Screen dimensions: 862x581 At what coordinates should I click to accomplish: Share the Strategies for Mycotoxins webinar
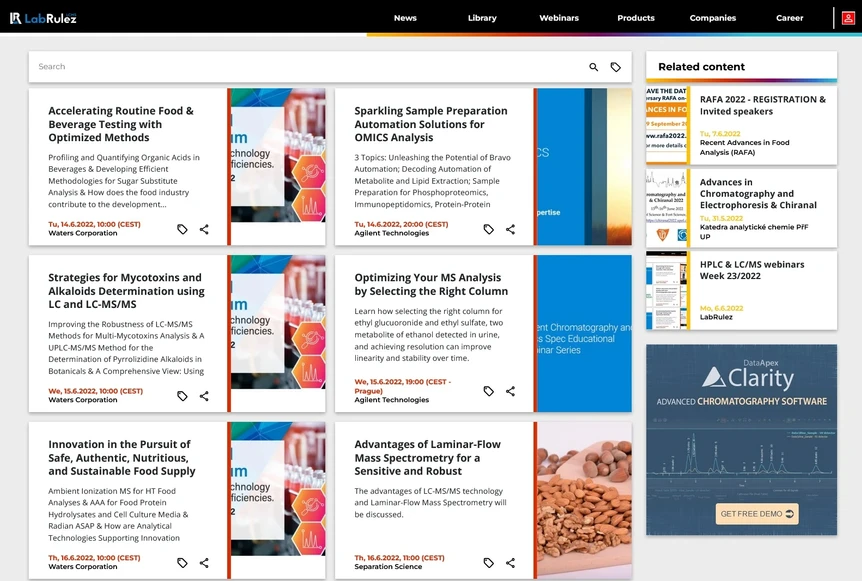tap(204, 396)
